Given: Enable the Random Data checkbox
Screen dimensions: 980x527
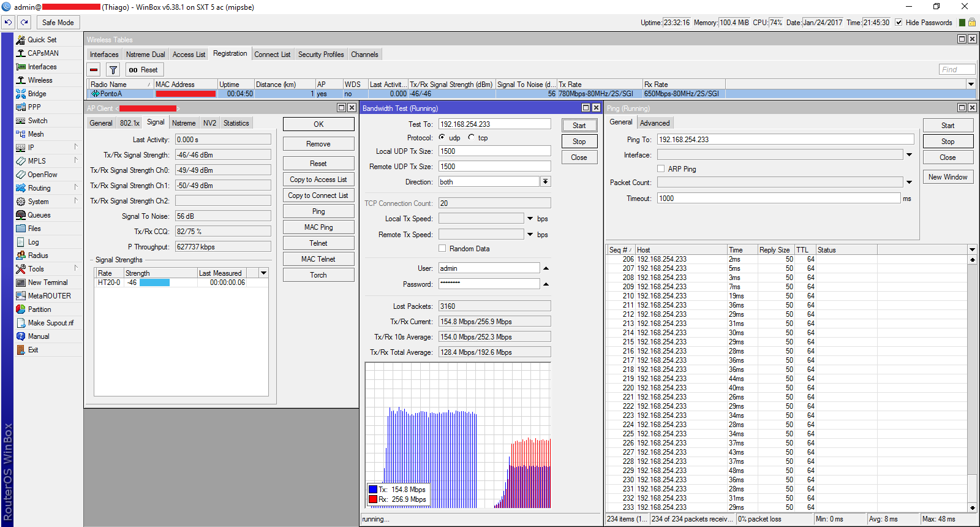Looking at the screenshot, I should [442, 249].
